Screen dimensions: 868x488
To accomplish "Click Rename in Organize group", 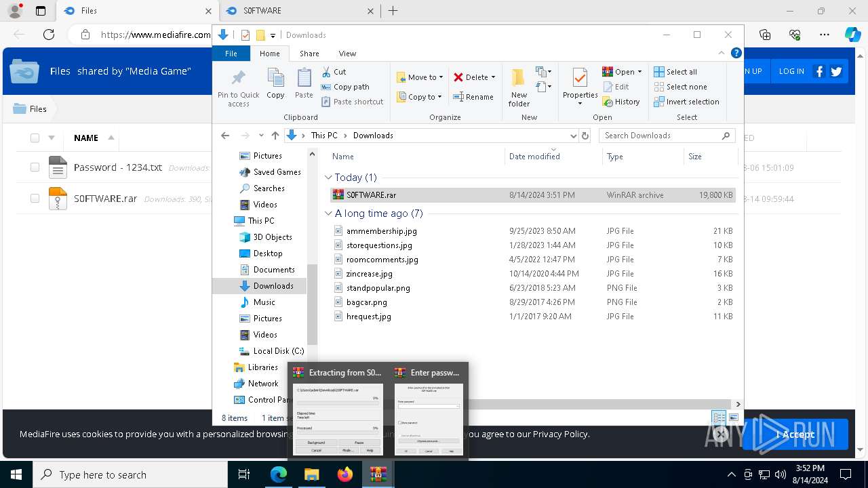I will pos(473,97).
